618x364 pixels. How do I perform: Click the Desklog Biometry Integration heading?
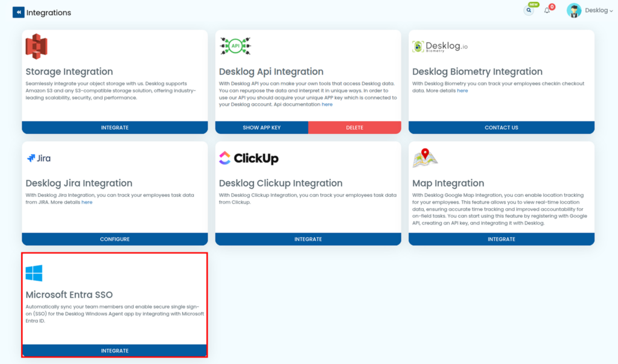[477, 71]
